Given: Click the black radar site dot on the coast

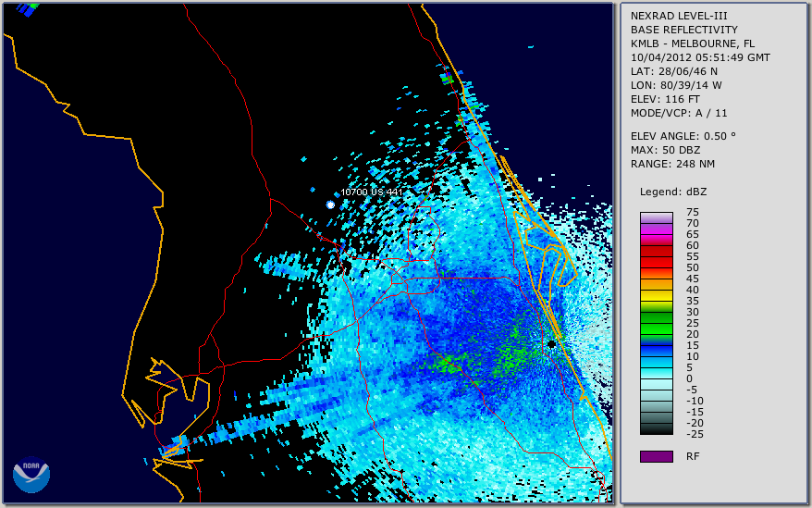Looking at the screenshot, I should pyautogui.click(x=551, y=343).
